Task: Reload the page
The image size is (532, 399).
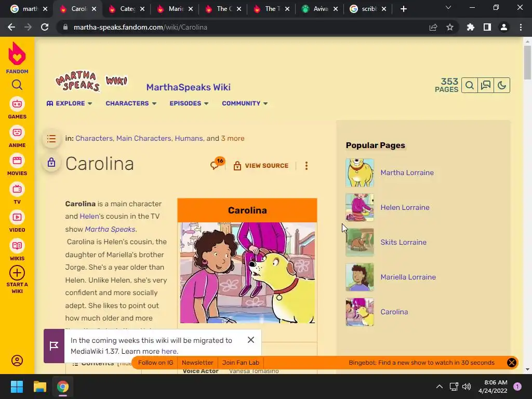Action: [45, 27]
